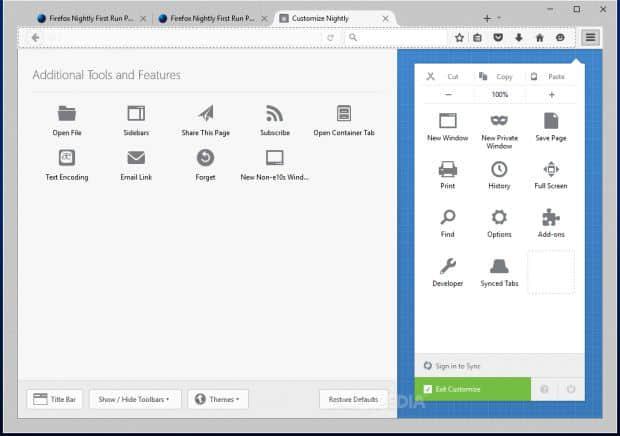Open the list-all-tabs arrow in tab strip
The height and width of the screenshot is (436, 620).
500,17
